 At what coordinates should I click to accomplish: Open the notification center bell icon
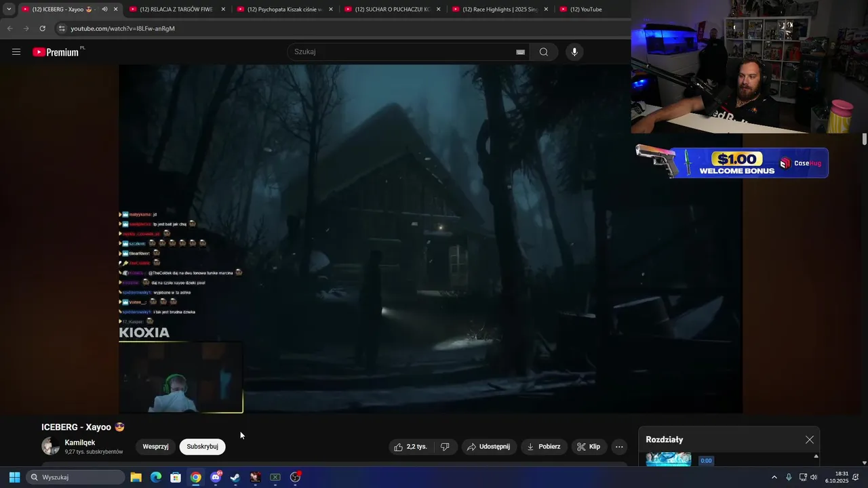(856, 477)
